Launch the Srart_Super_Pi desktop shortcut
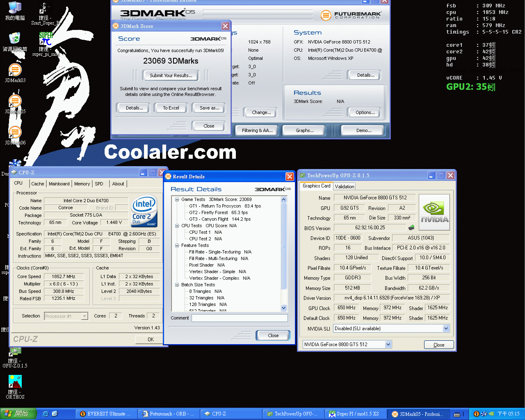 coord(45,14)
